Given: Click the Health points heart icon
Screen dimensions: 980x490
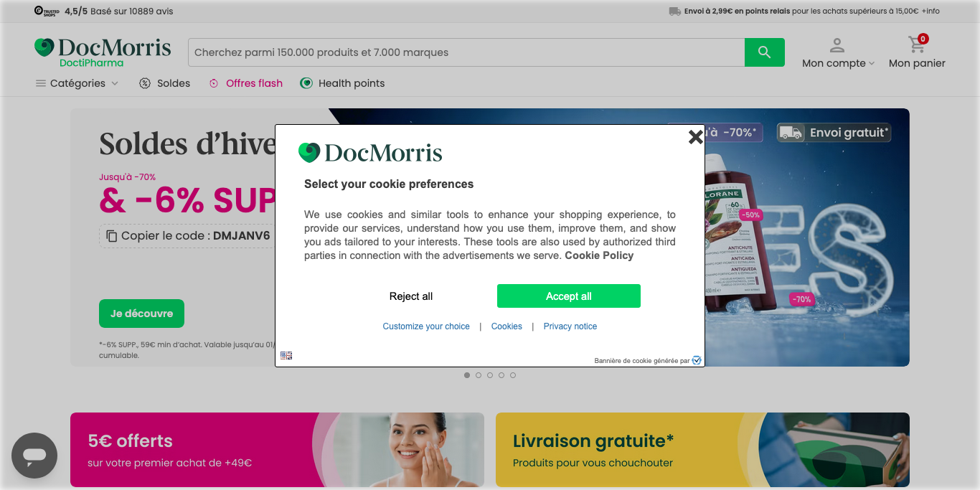Looking at the screenshot, I should tap(306, 83).
